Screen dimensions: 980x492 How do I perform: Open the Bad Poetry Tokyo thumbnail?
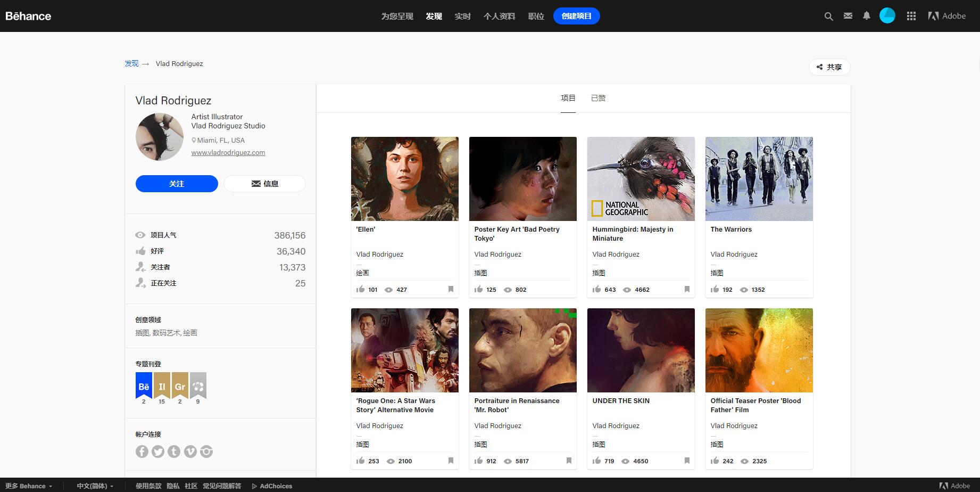coord(523,179)
